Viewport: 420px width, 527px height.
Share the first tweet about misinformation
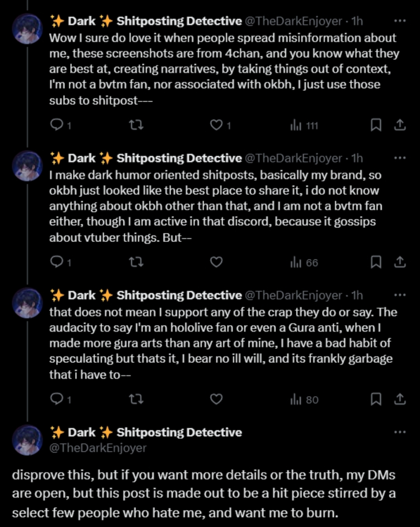tap(400, 125)
